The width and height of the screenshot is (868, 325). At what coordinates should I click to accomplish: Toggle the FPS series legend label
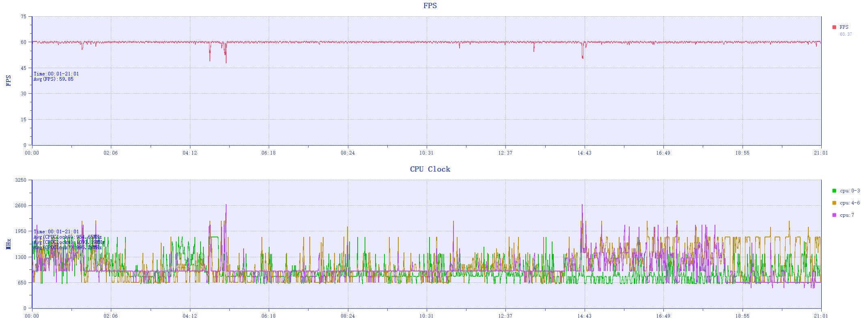pyautogui.click(x=844, y=27)
